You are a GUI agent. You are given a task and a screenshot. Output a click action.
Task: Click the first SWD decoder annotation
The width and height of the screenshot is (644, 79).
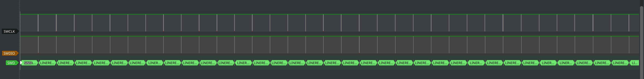[29, 63]
